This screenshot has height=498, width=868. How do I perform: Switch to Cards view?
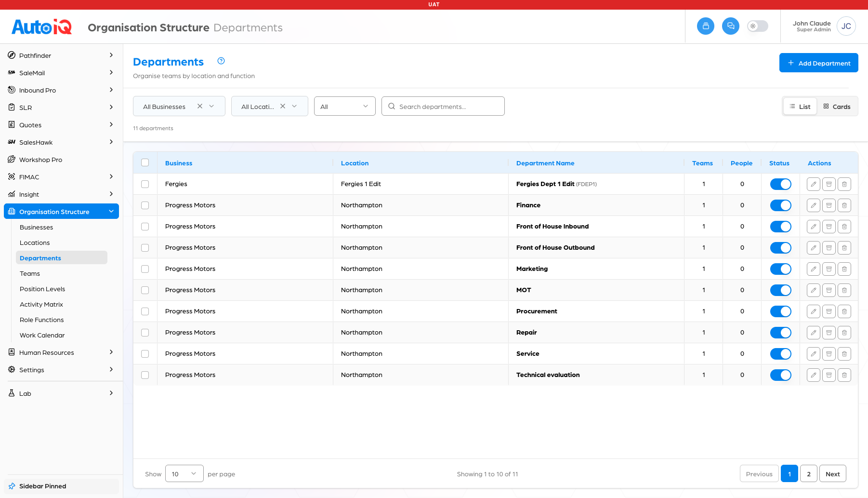point(837,107)
